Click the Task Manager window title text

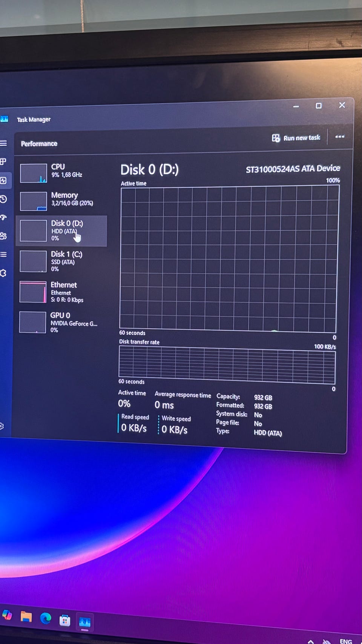(34, 120)
